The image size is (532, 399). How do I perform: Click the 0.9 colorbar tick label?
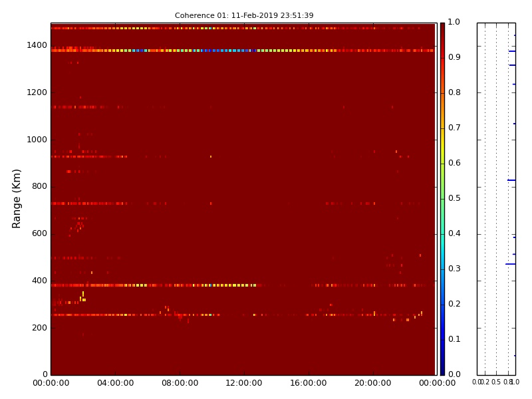[x=454, y=57]
